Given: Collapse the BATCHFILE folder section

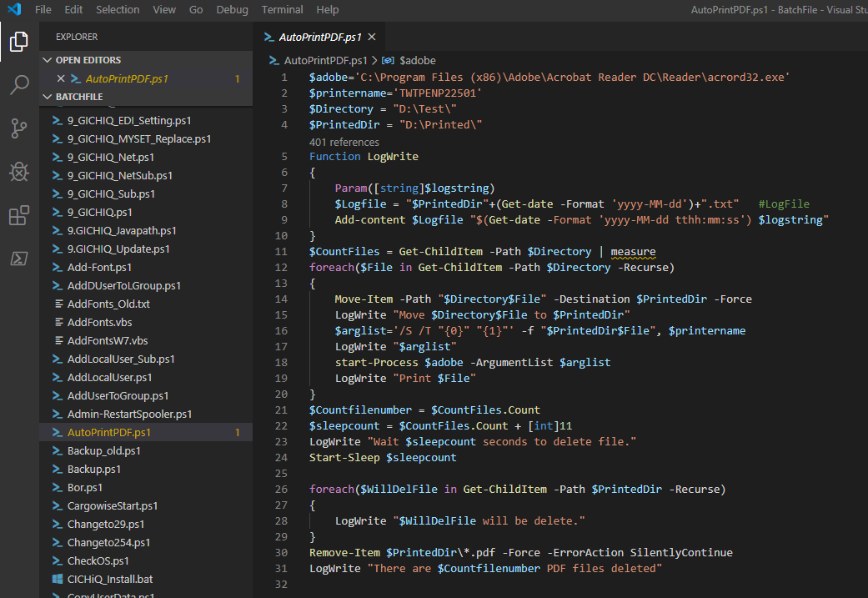Looking at the screenshot, I should 146,97.
